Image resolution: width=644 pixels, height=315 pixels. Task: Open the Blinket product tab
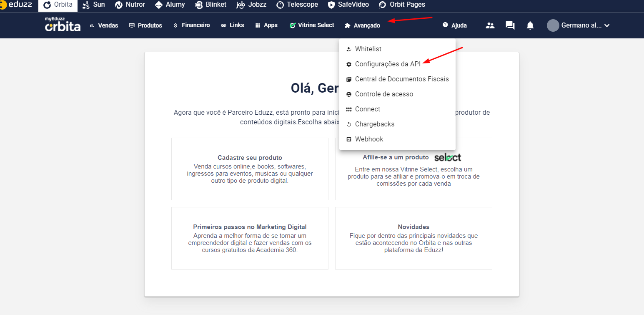(x=210, y=5)
